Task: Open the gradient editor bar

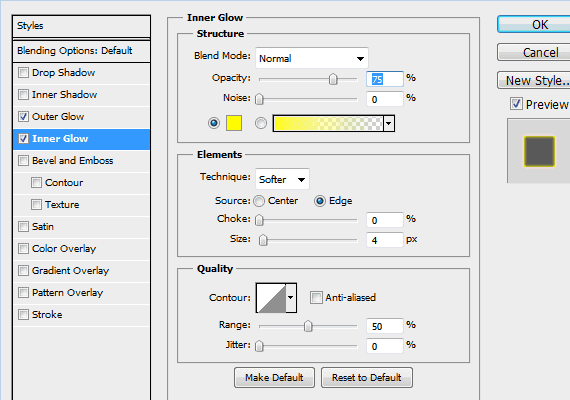Action: tap(328, 123)
